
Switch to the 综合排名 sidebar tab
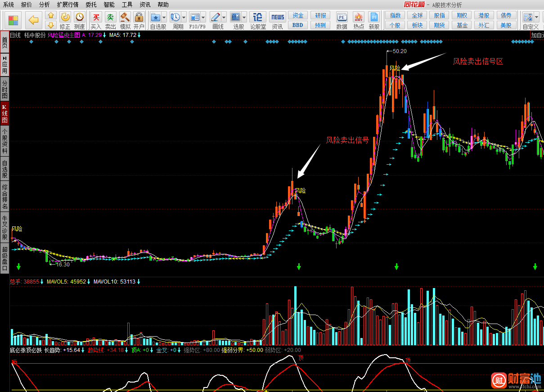[x=4, y=196]
